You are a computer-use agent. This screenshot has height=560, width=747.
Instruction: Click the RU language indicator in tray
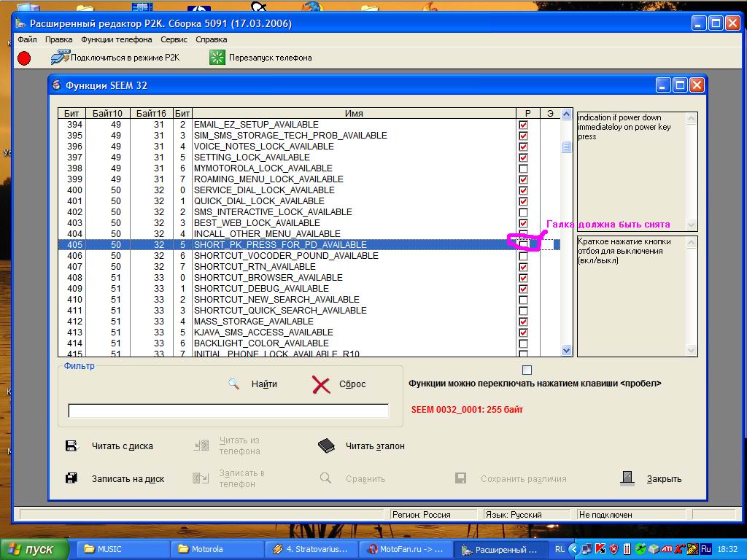[560, 549]
